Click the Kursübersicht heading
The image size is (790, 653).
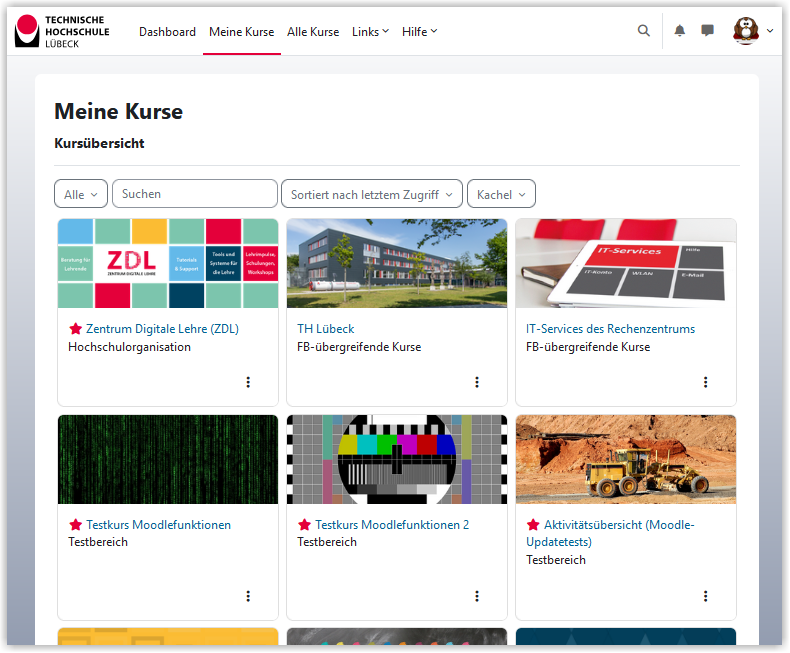99,144
